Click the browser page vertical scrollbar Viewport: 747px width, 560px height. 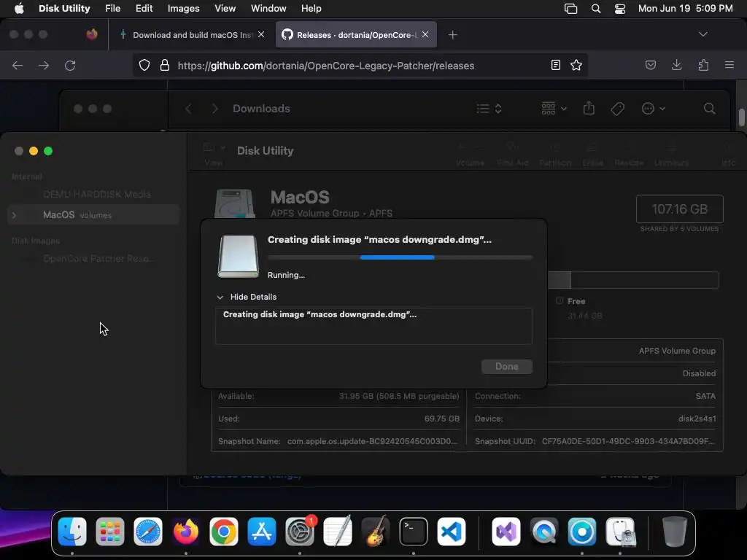pyautogui.click(x=741, y=117)
